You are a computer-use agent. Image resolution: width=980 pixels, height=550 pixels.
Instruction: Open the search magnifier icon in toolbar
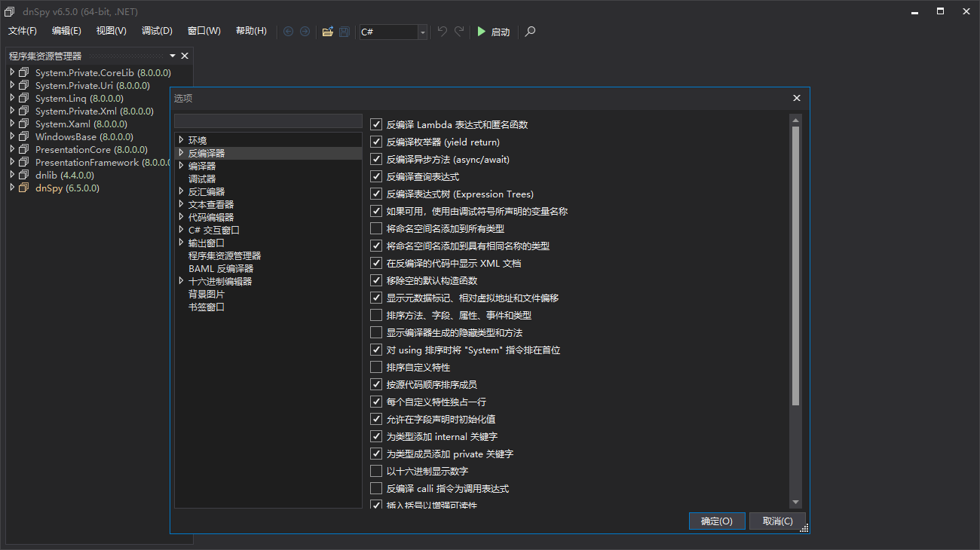(x=529, y=32)
